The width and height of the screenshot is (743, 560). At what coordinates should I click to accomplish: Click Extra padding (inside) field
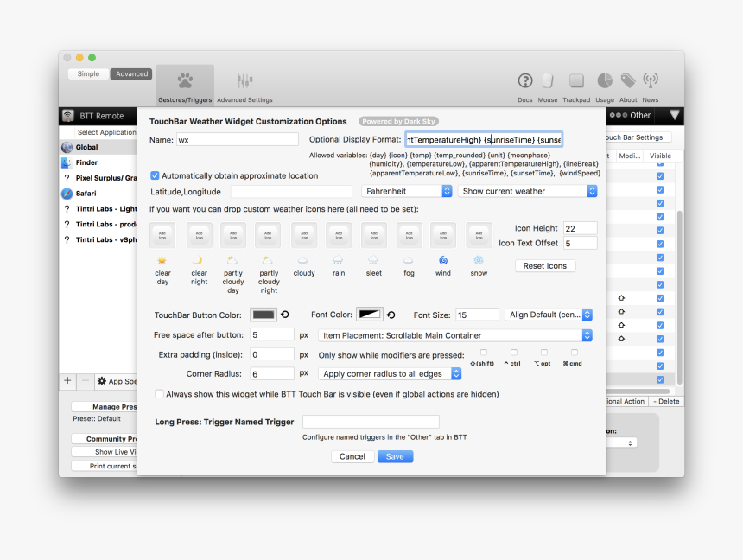[x=272, y=354]
